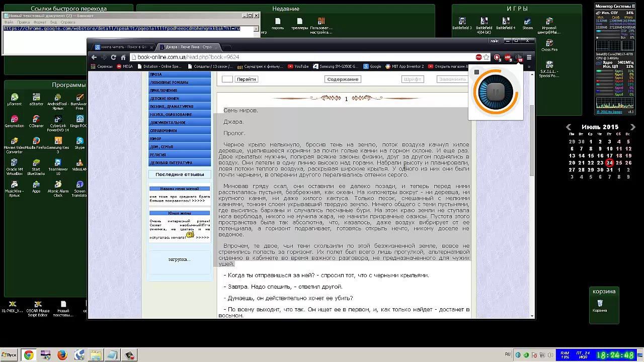Open the 'Юная жена' review link
This screenshot has height=362, width=644.
tap(180, 213)
